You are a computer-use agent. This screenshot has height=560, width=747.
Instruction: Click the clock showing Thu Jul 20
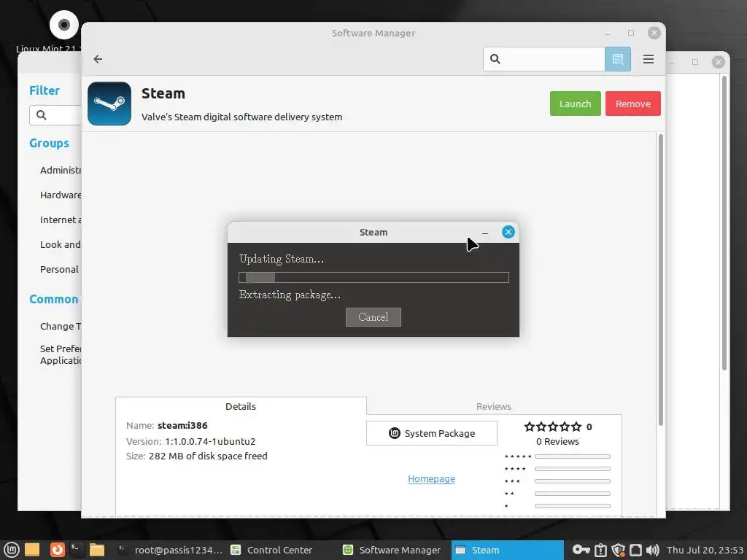705,550
